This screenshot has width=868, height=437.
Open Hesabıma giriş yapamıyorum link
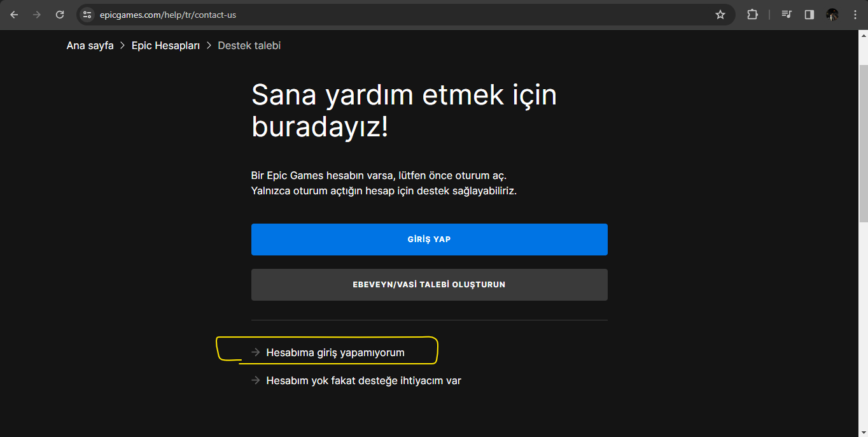coord(335,352)
